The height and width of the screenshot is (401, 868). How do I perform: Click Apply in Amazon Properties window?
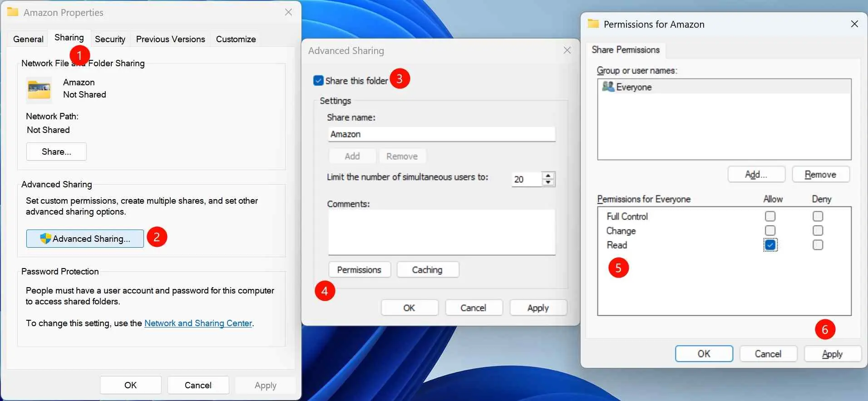[265, 385]
